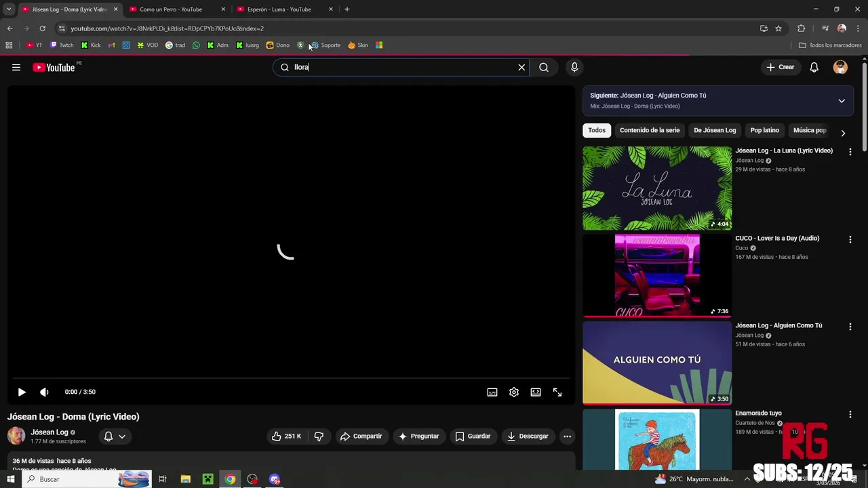The width and height of the screenshot is (868, 488).
Task: Open the media control icon in Chrome toolbar
Action: 825,28
